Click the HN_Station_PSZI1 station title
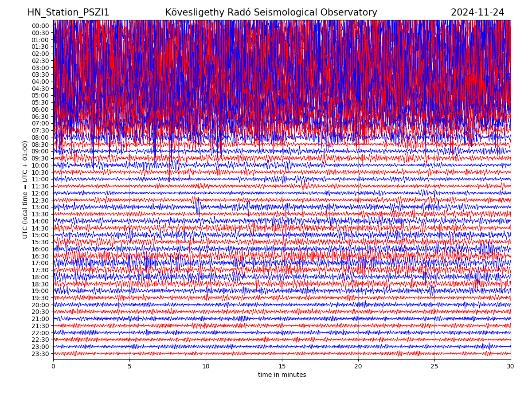 (x=68, y=13)
